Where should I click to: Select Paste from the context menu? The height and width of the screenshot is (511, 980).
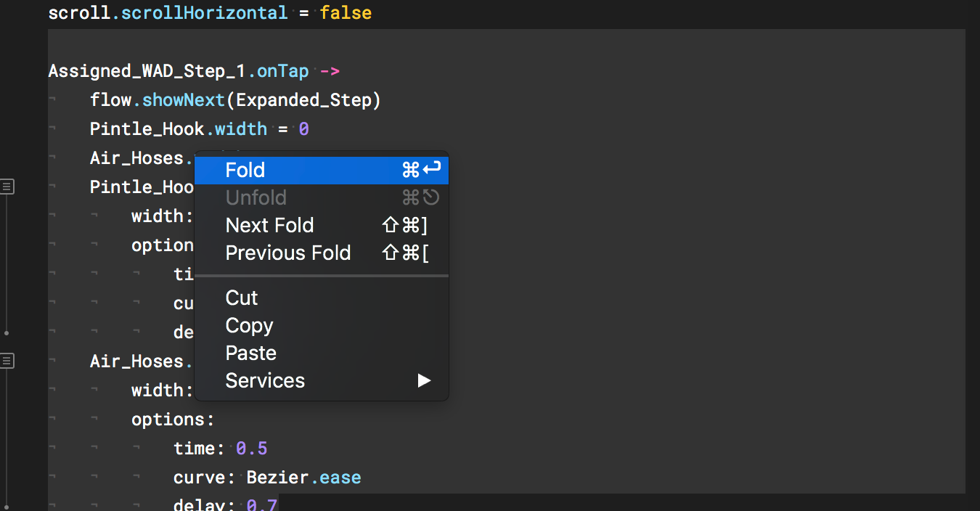click(x=250, y=353)
